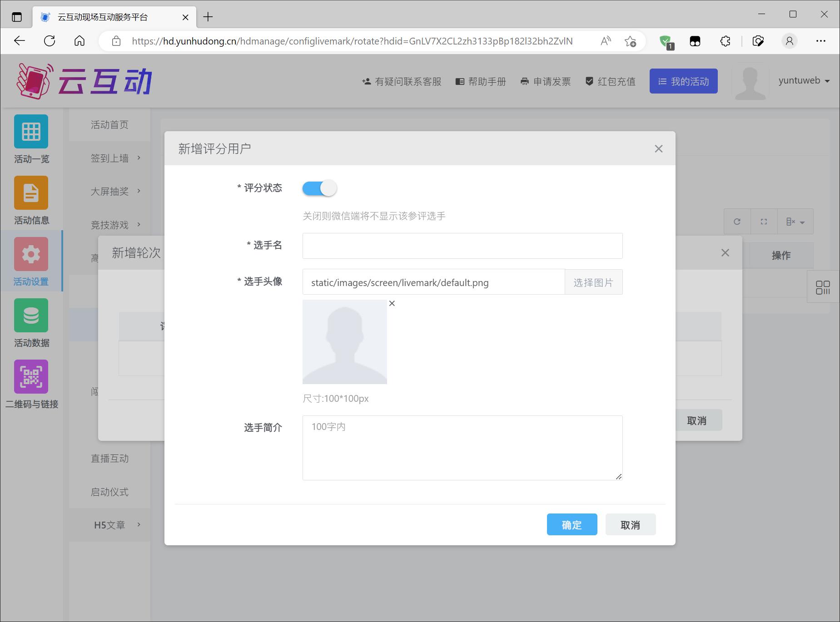This screenshot has width=840, height=622.
Task: Open the 活动一览 grid icon
Action: 31,132
